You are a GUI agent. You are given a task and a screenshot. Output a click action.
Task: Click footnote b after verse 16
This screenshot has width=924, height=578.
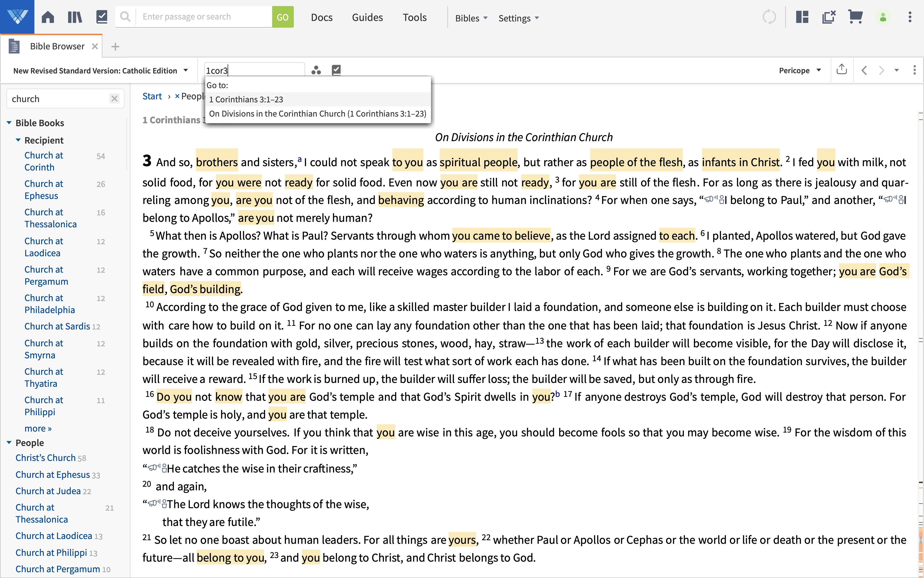[557, 394]
